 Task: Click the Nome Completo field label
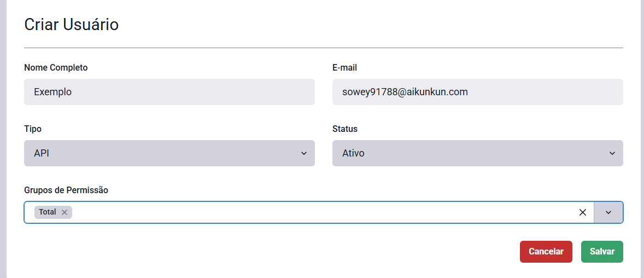tap(56, 68)
